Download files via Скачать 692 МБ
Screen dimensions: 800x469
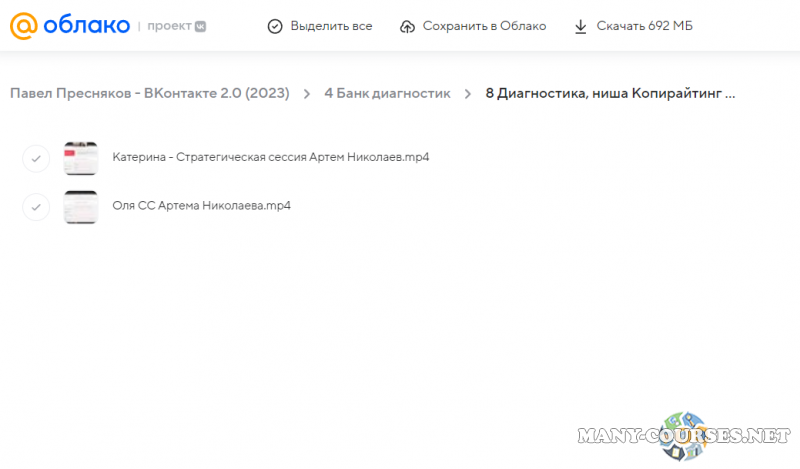point(644,26)
